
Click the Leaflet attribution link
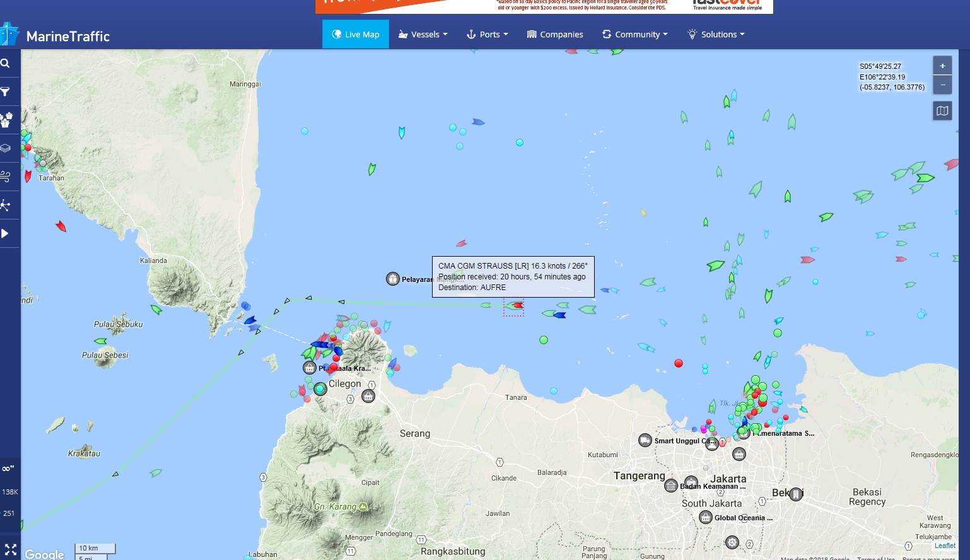945,545
